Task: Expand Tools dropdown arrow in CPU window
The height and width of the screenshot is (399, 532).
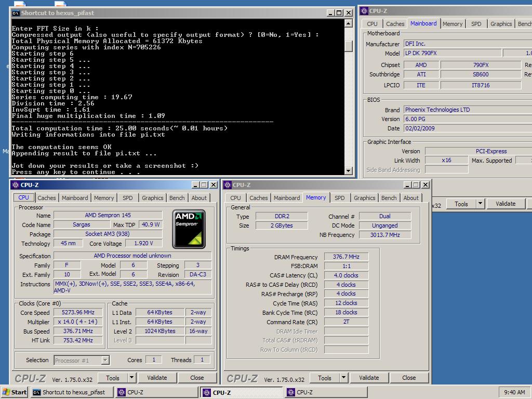Action: click(x=132, y=378)
